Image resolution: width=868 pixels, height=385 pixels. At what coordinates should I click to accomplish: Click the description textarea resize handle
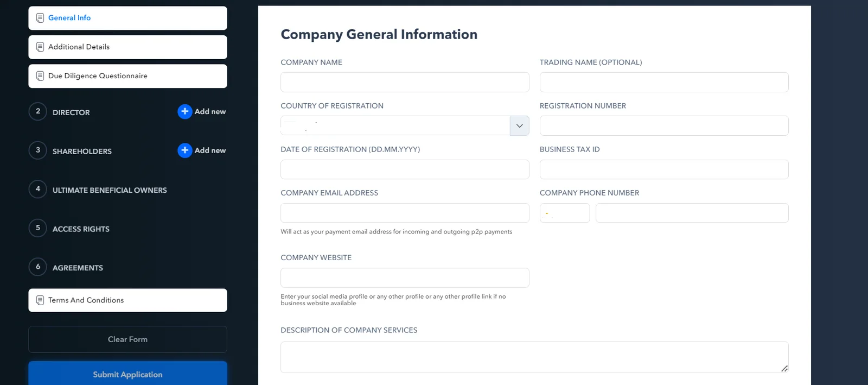tap(784, 369)
